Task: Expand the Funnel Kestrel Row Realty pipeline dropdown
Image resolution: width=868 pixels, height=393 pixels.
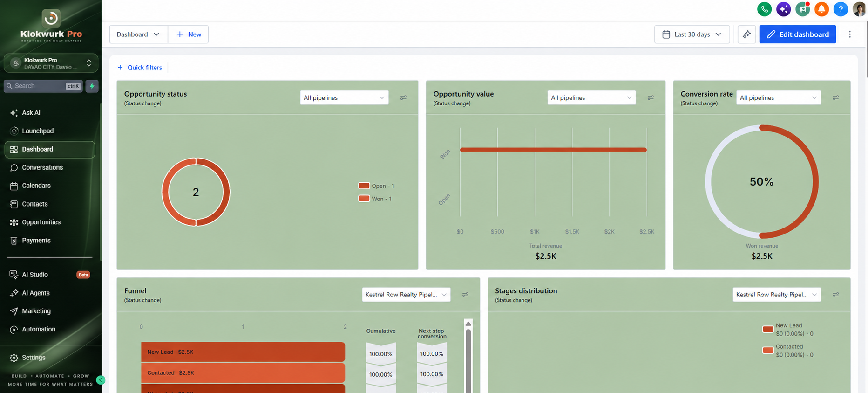Action: (406, 295)
